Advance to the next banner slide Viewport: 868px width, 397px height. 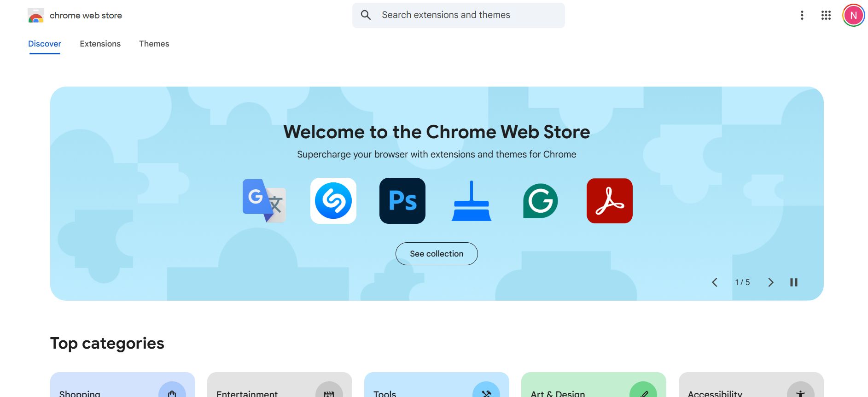pos(771,282)
